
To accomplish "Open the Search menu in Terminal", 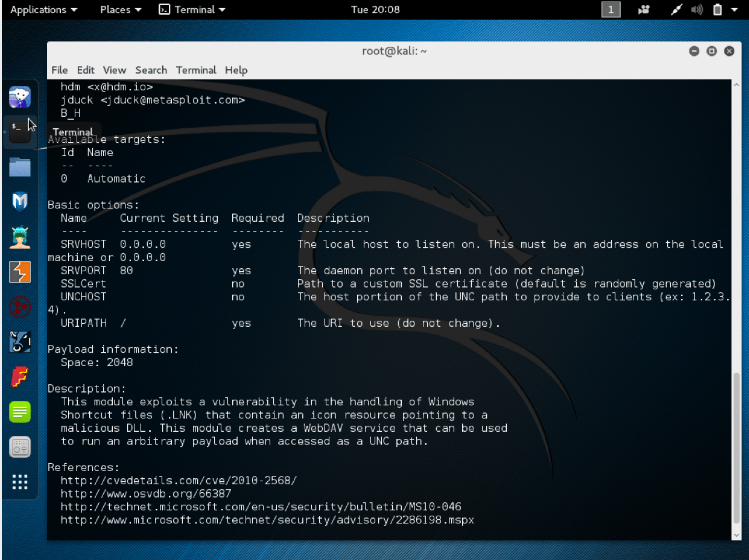I will pyautogui.click(x=151, y=70).
